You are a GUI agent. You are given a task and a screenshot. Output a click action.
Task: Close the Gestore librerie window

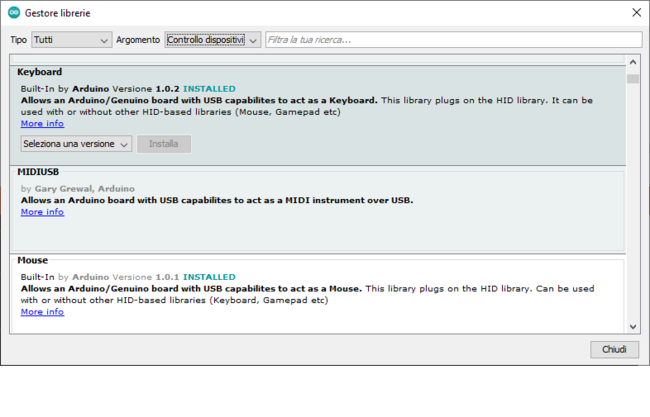point(636,12)
